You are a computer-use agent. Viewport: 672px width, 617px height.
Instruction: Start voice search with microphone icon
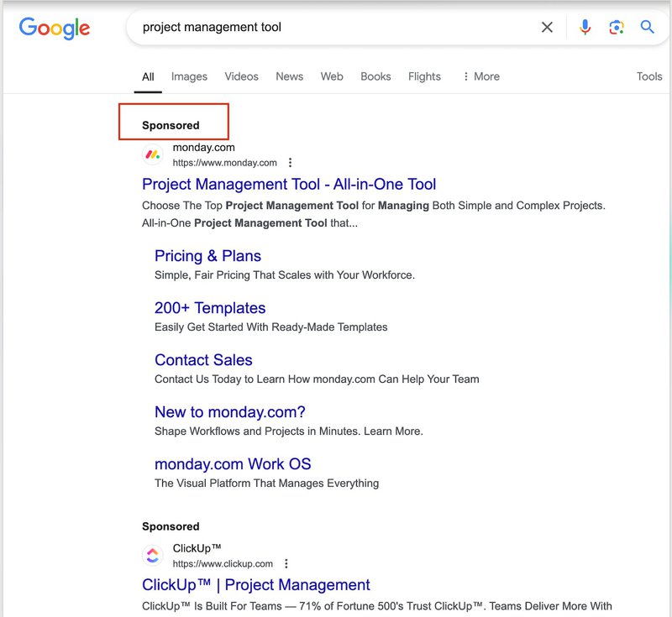click(585, 28)
